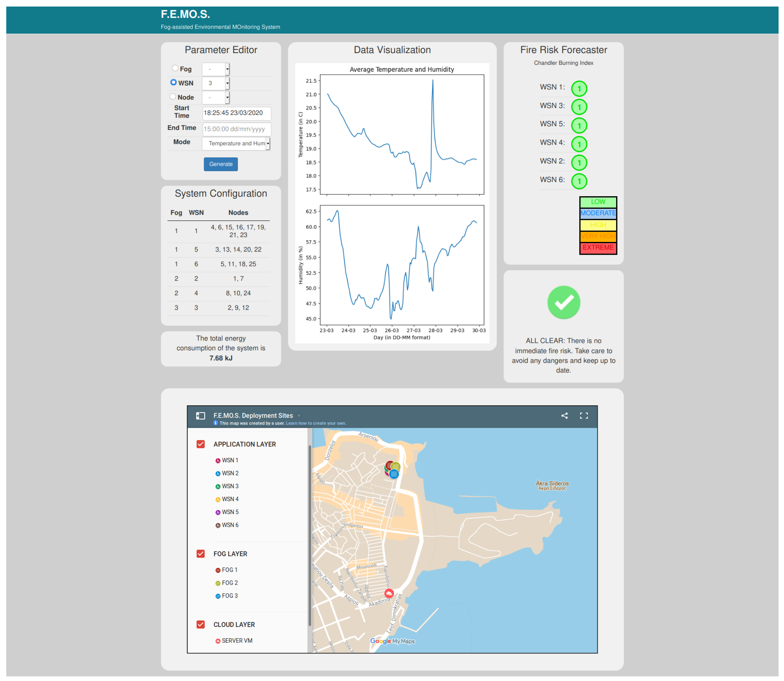Select WSN 5 in the map legend
Viewport: 784px width, 681px height.
coord(227,512)
